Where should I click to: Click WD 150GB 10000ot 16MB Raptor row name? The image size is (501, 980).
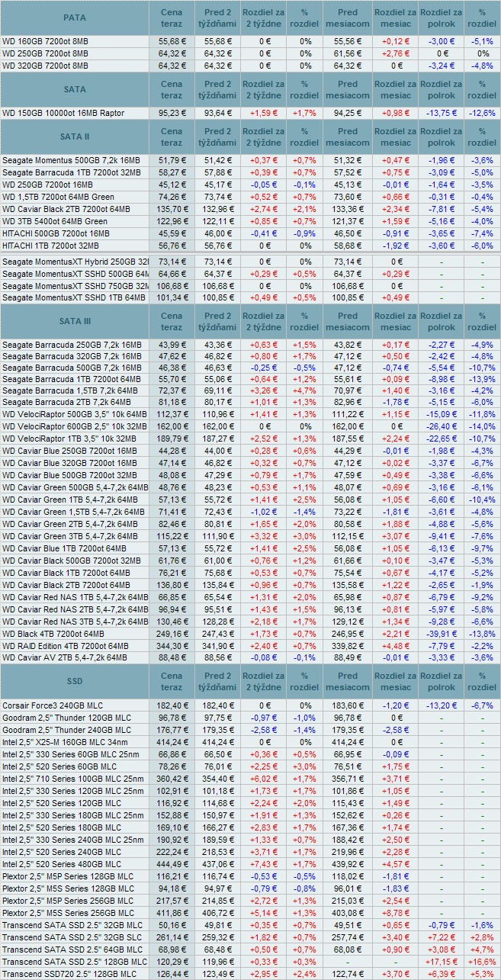(x=63, y=113)
